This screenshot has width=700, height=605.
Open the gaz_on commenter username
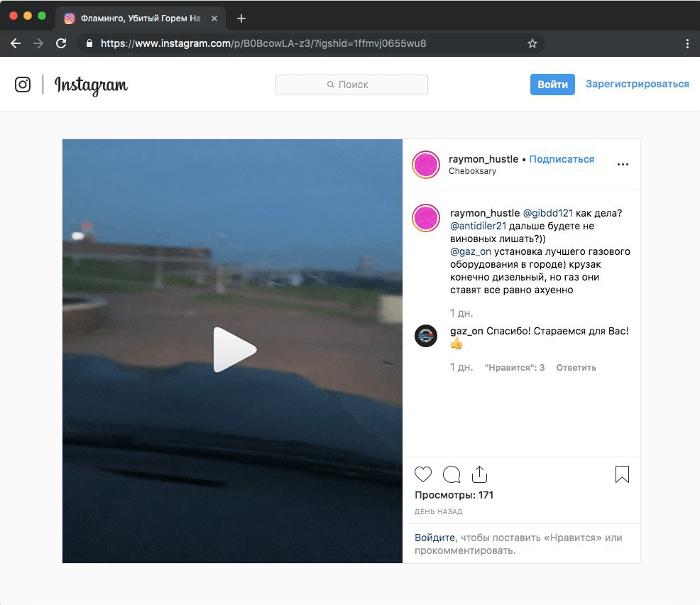click(x=466, y=332)
